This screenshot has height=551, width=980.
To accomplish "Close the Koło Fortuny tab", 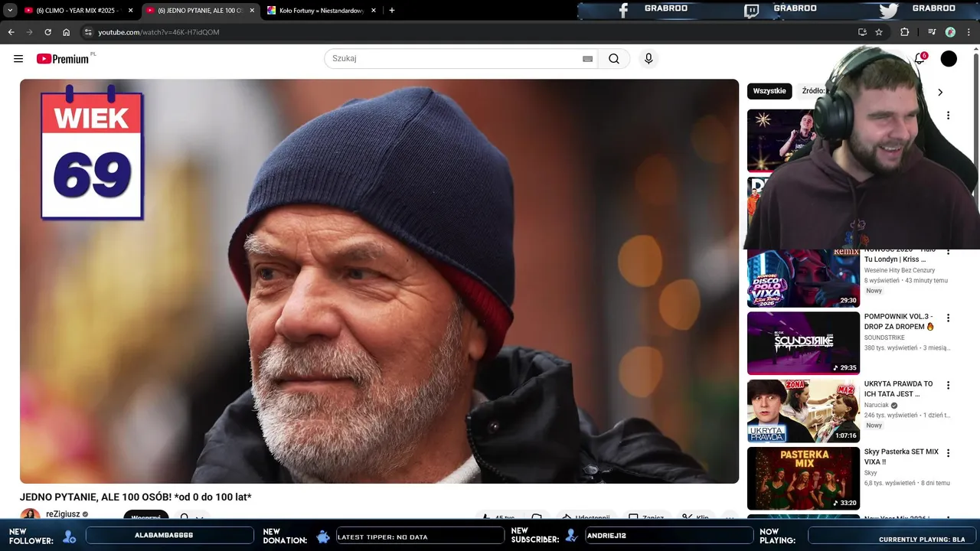I will point(374,10).
